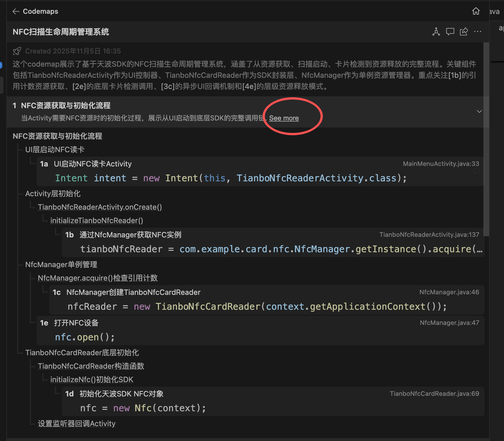Go to the Codemaps home icon
This screenshot has height=441, width=504.
[x=476, y=11]
